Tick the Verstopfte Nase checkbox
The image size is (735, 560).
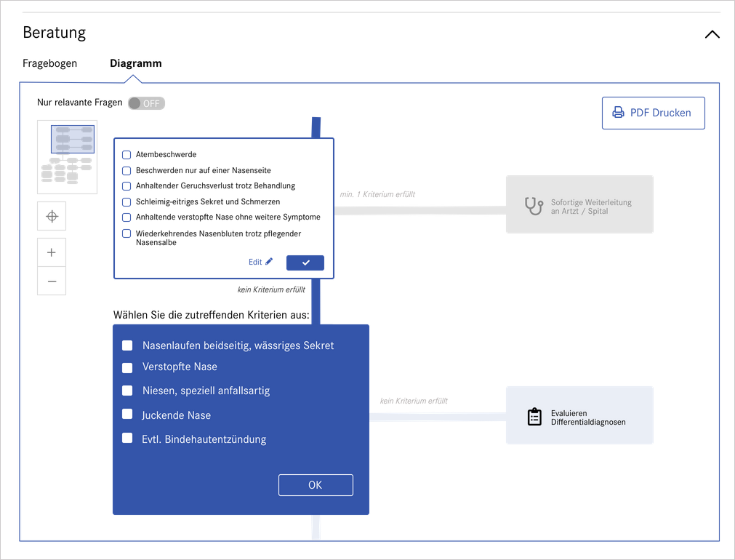(x=127, y=367)
